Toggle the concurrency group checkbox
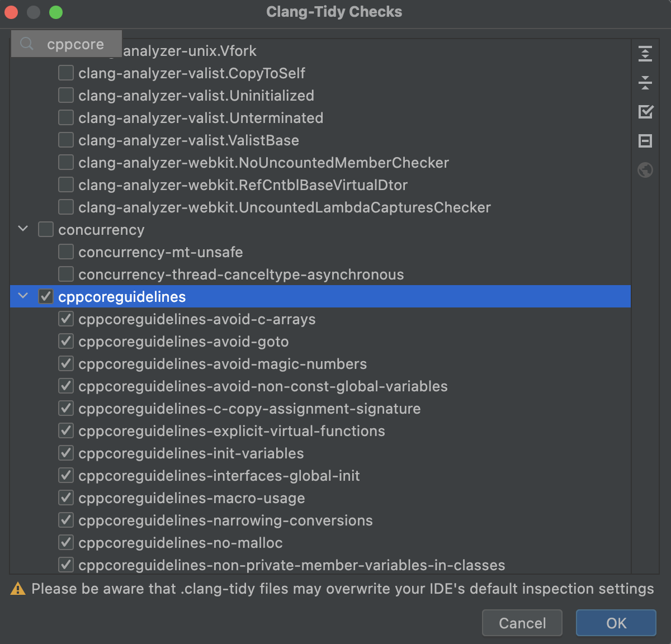 click(x=46, y=229)
